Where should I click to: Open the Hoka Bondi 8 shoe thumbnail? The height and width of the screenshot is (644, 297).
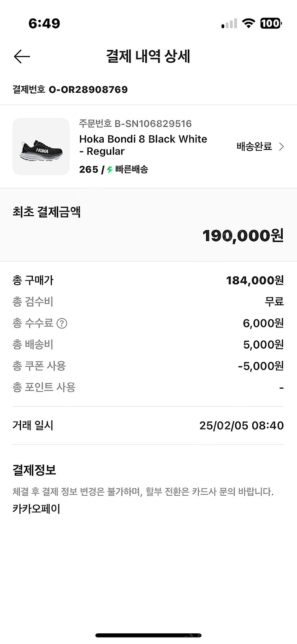pyautogui.click(x=41, y=146)
